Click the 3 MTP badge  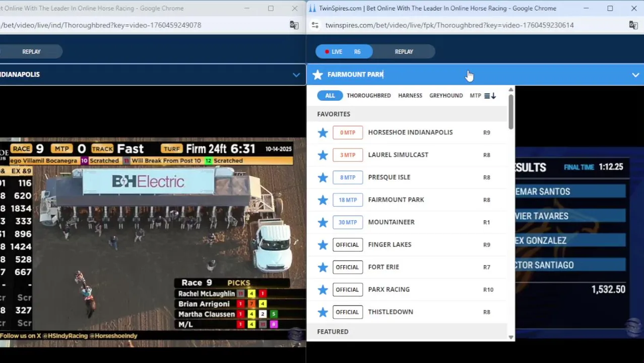[x=347, y=155]
